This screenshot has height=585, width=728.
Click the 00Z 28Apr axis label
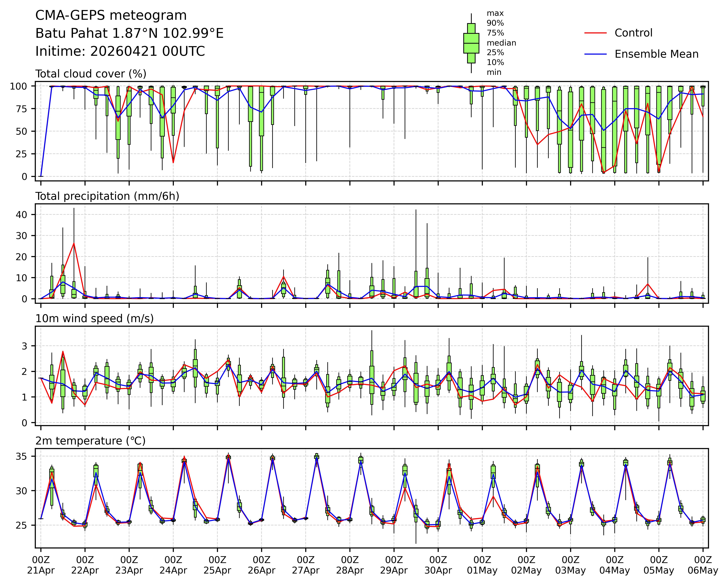[x=350, y=565]
